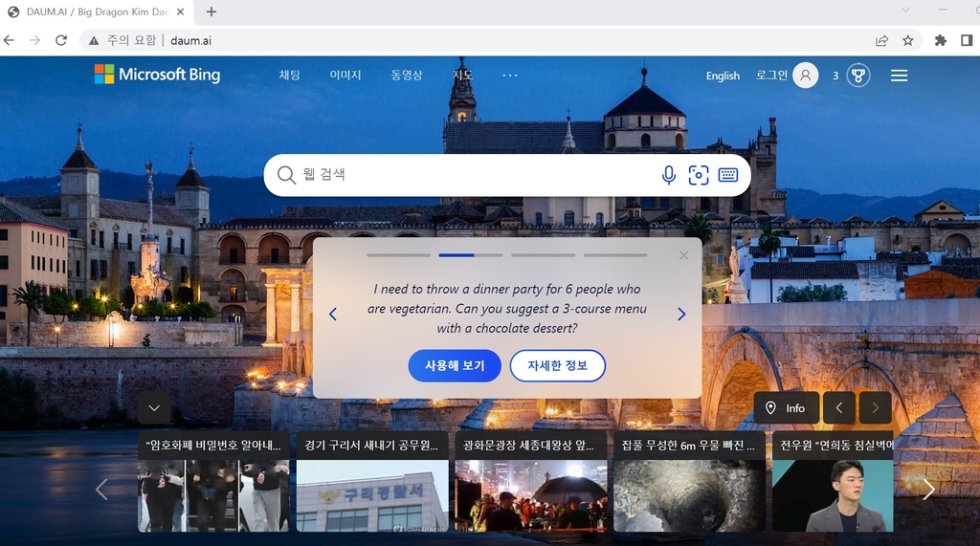The width and height of the screenshot is (980, 546).
Task: Close the suggestion prompt card
Action: pos(683,255)
